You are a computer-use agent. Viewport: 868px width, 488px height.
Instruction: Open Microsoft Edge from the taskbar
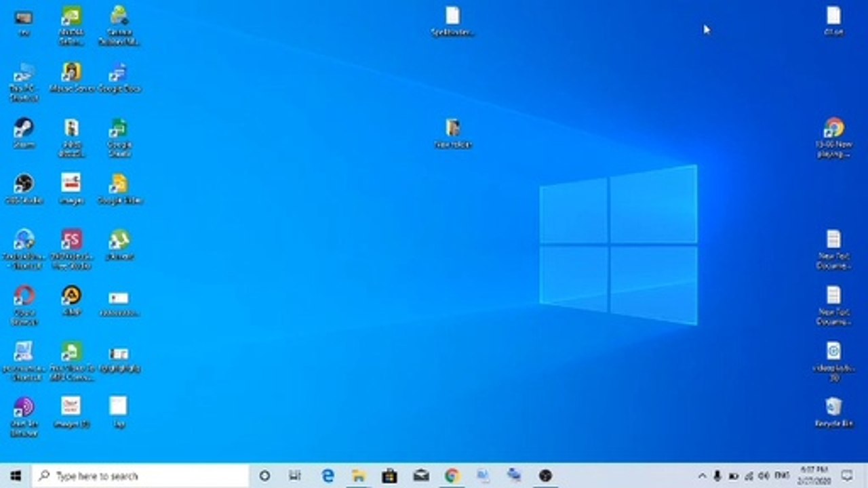point(328,476)
